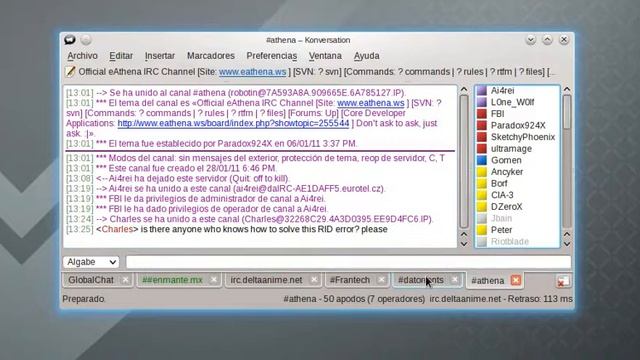Open the Ayuda menu
This screenshot has height=360, width=640.
[x=367, y=56]
